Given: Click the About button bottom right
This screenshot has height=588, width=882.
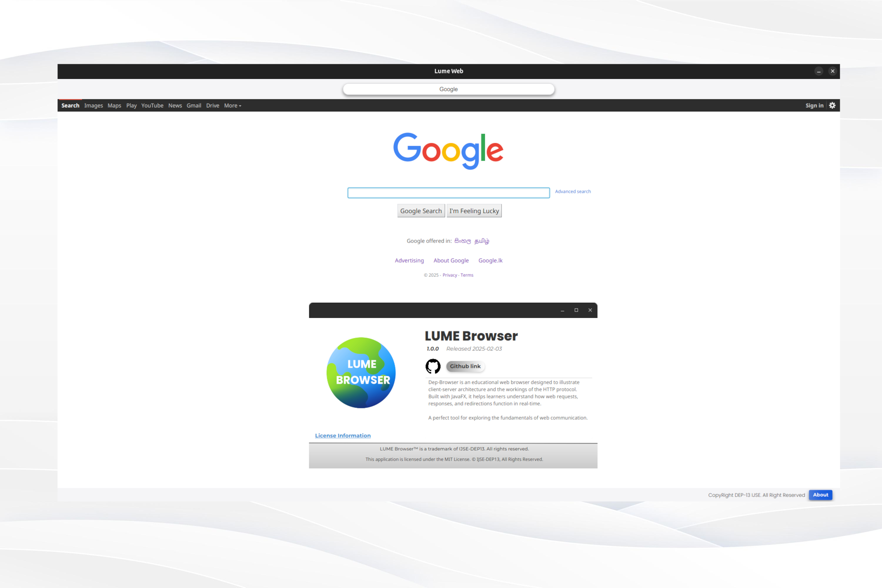Looking at the screenshot, I should 820,494.
